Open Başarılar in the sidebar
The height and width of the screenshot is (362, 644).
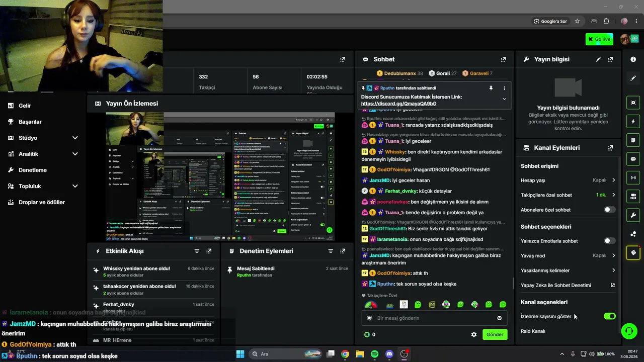(30, 122)
